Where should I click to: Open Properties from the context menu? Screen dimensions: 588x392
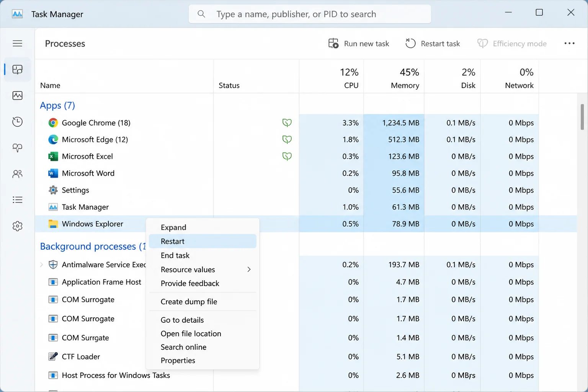[203, 360]
